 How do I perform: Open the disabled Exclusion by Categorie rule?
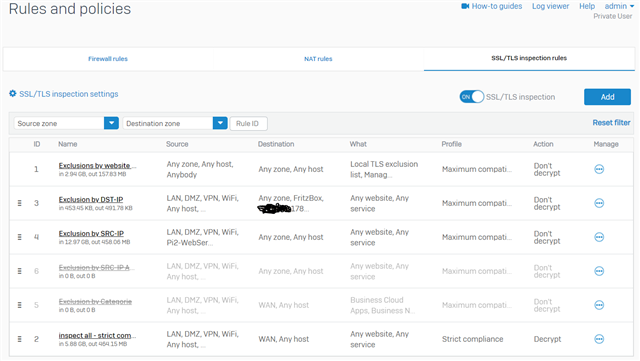tap(95, 301)
